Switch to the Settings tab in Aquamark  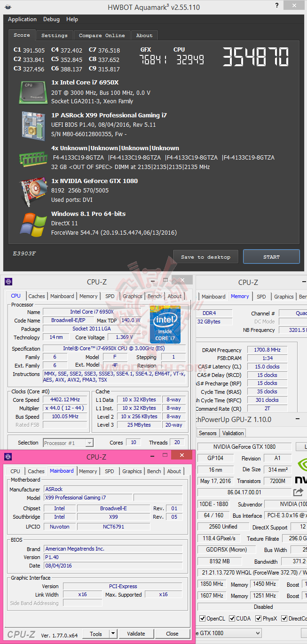(55, 35)
